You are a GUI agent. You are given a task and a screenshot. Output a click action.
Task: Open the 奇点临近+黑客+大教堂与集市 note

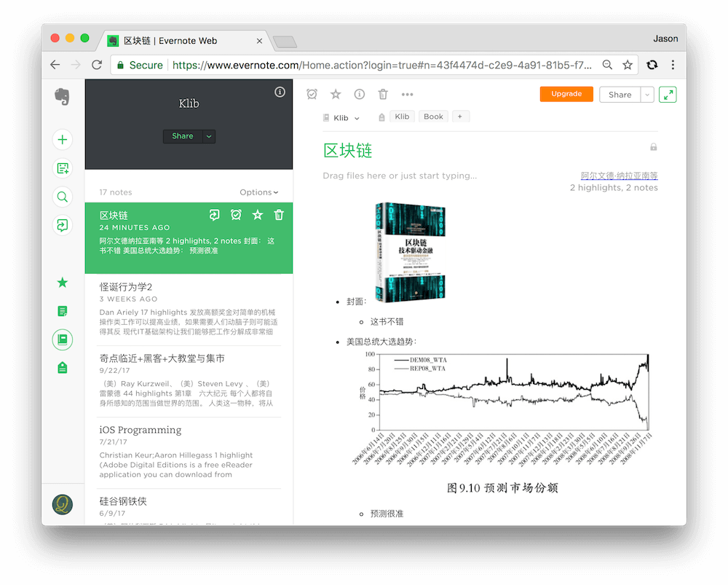tap(189, 381)
